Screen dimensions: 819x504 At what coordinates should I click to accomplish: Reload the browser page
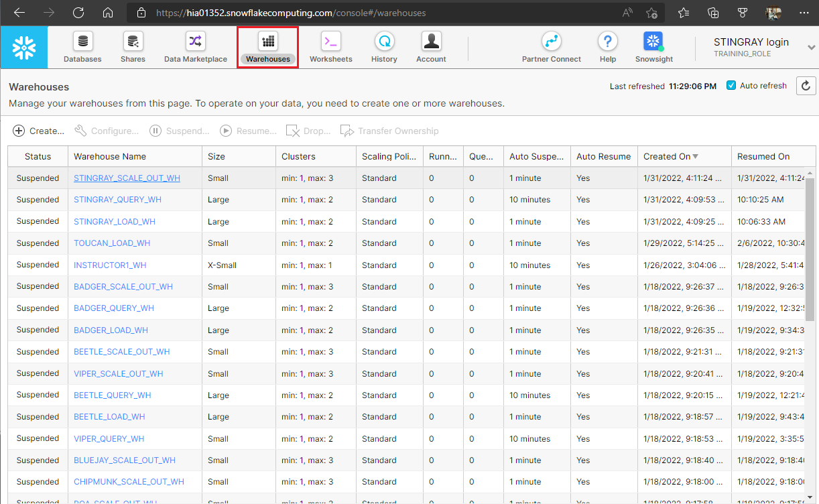click(x=78, y=13)
